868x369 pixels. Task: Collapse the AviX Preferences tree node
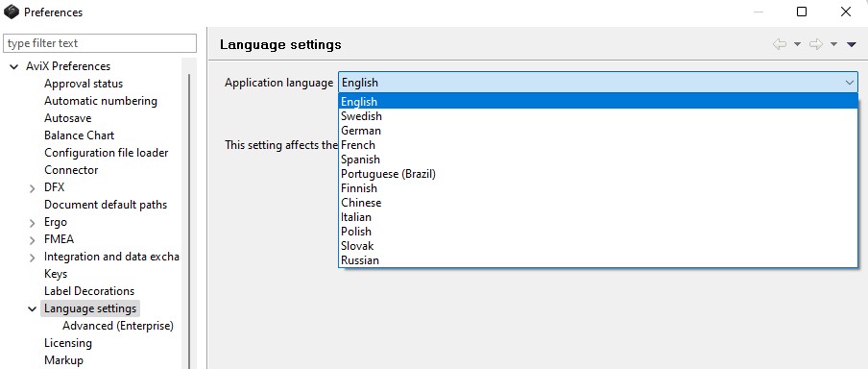tap(13, 66)
